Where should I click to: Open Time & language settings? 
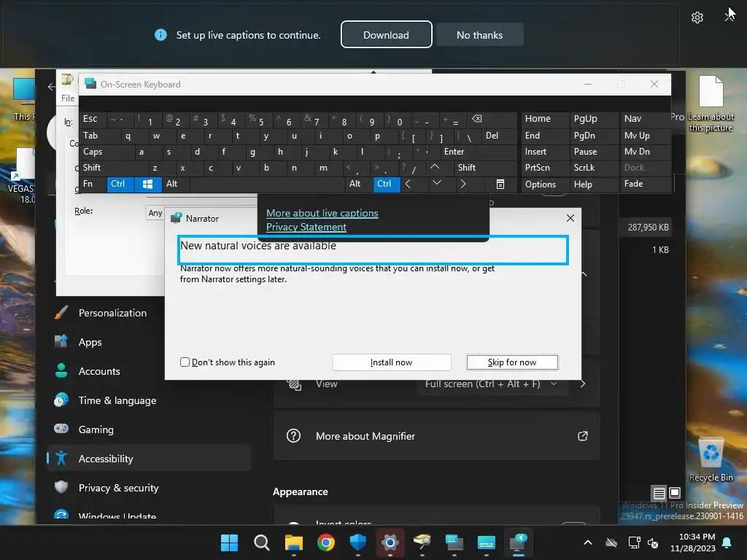click(117, 400)
